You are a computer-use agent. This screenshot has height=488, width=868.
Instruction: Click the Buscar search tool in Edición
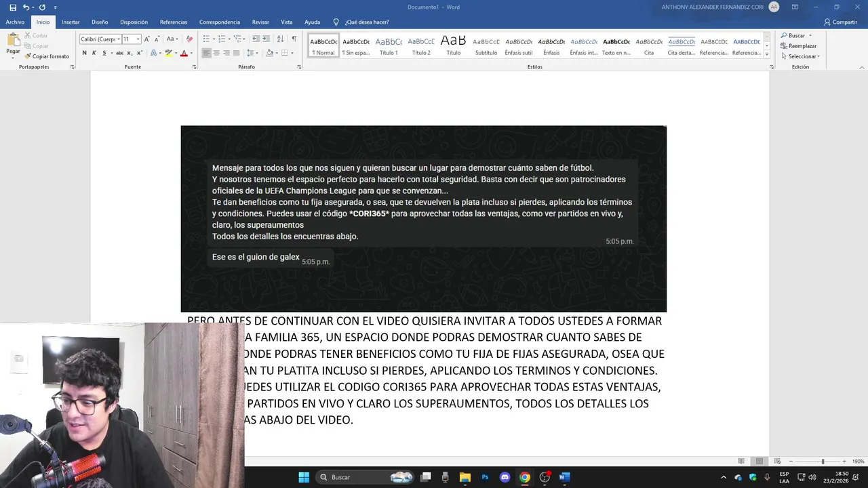point(793,35)
